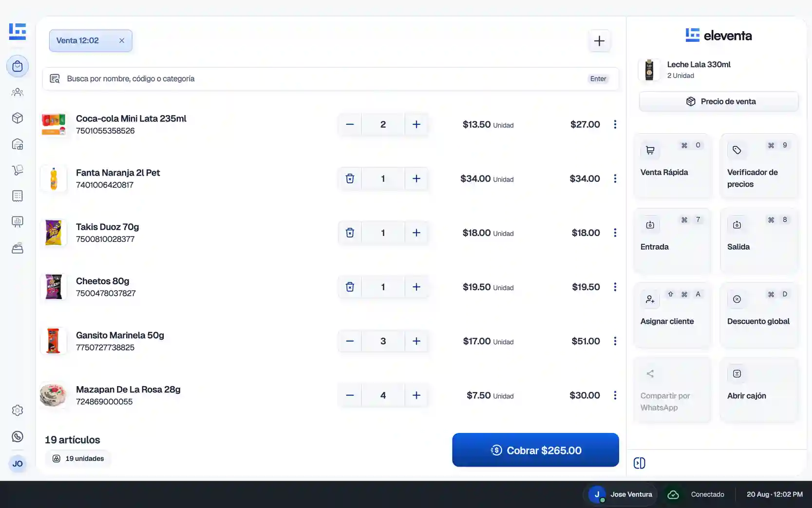Remove Fanta Naranja 2l Pet with trash icon
Screen dimensions: 812x508
point(350,178)
